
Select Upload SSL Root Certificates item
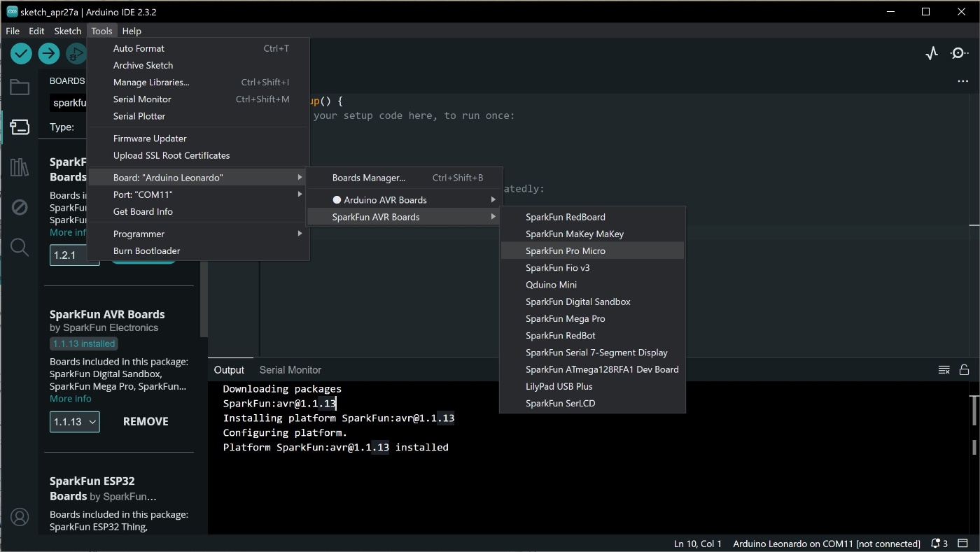tap(198, 155)
